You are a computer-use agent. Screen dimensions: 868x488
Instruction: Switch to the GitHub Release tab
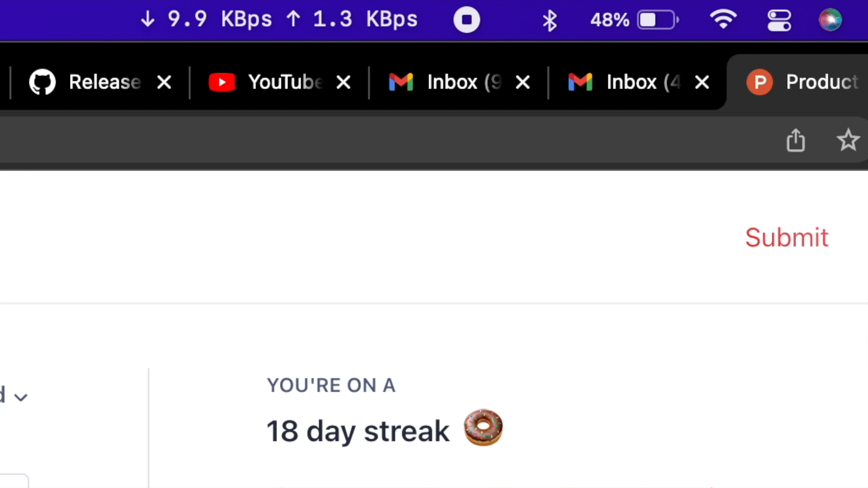click(x=90, y=82)
